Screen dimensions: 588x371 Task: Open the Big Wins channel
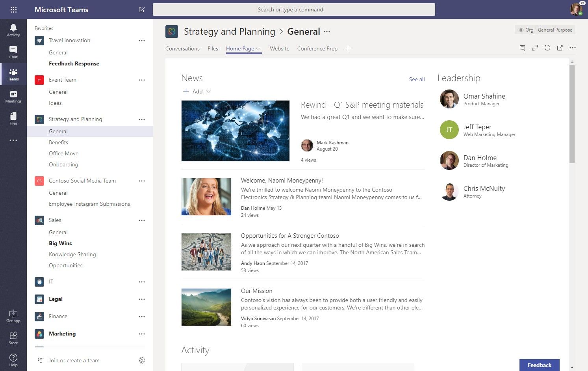(x=60, y=243)
